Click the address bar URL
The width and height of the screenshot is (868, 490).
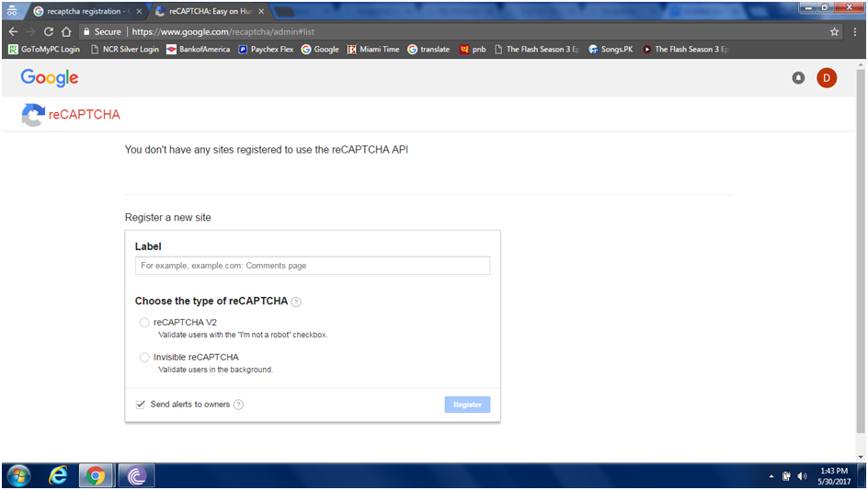click(x=223, y=31)
